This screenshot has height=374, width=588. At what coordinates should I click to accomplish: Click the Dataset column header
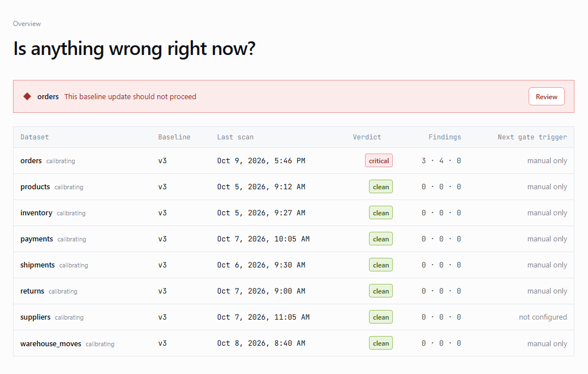[35, 137]
